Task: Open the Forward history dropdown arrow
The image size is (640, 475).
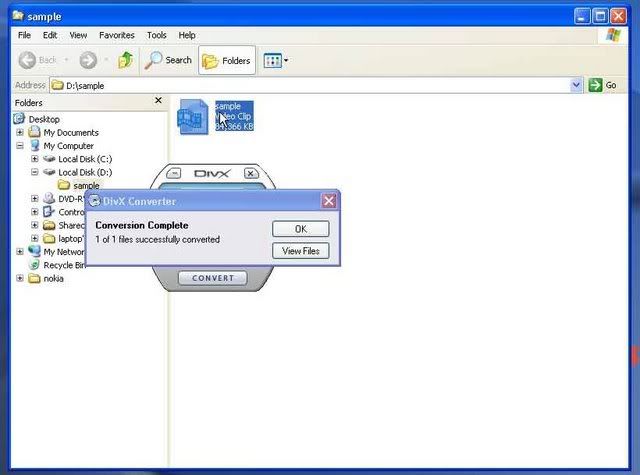Action: [x=106, y=60]
